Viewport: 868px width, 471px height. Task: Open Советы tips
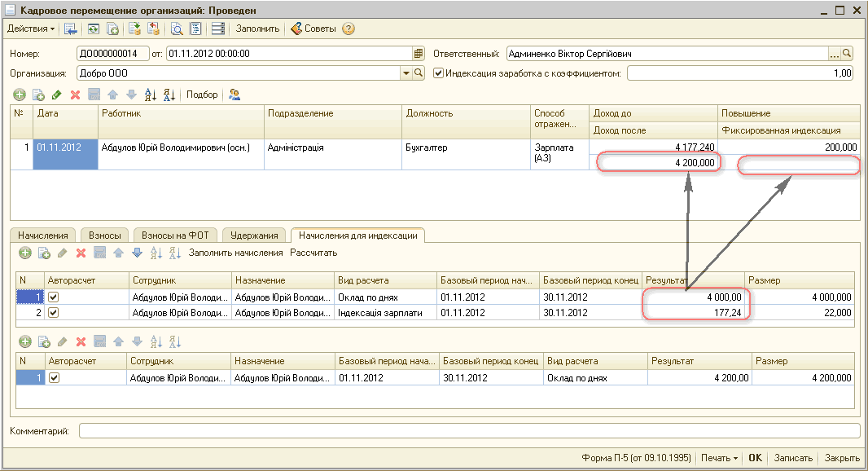point(313,29)
